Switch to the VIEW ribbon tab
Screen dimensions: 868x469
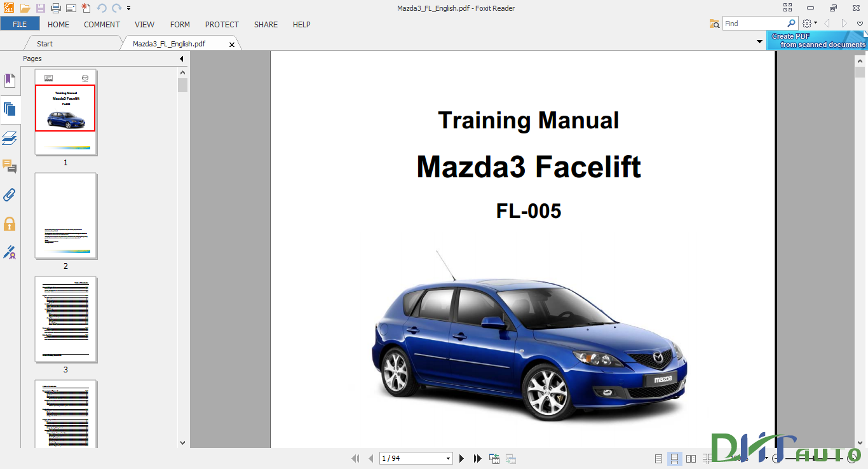[x=145, y=24]
